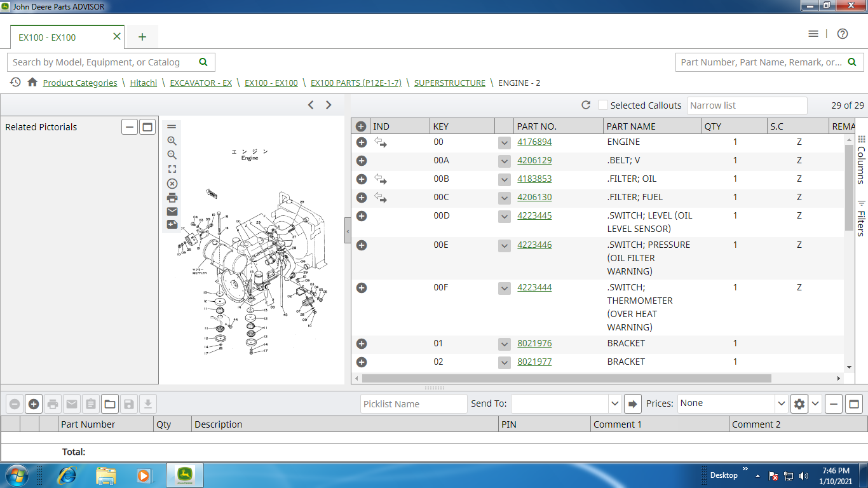Image resolution: width=868 pixels, height=488 pixels.
Task: Add the ENGINE row with its plus button
Action: 362,142
